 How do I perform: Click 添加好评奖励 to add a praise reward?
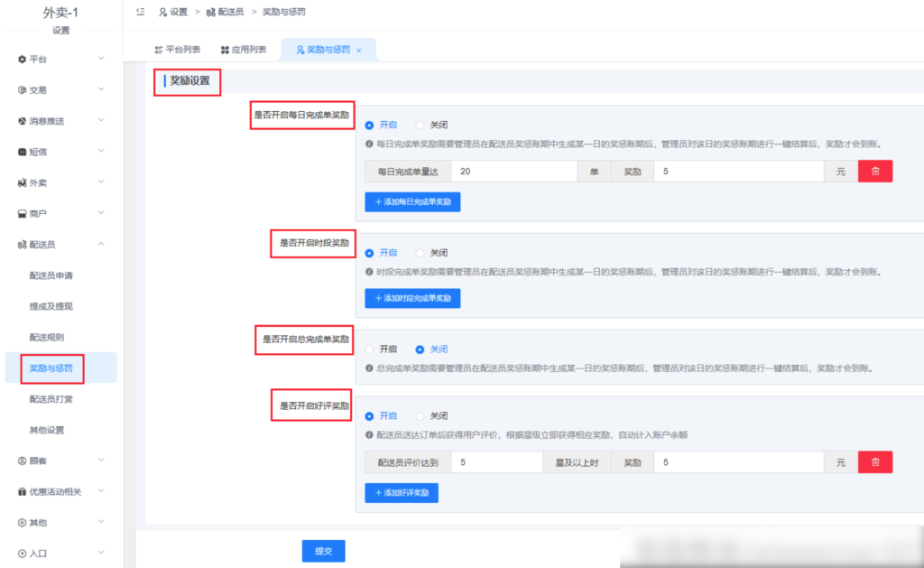coord(401,493)
